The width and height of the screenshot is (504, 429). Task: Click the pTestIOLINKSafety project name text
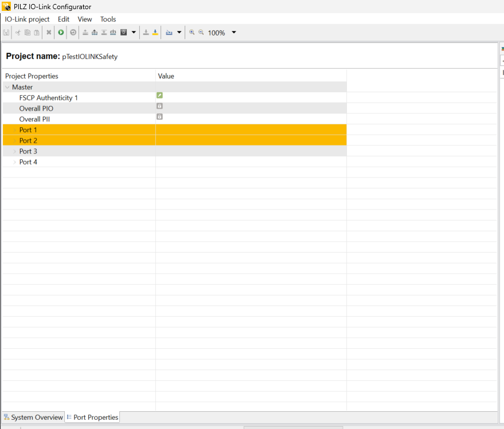tap(89, 57)
